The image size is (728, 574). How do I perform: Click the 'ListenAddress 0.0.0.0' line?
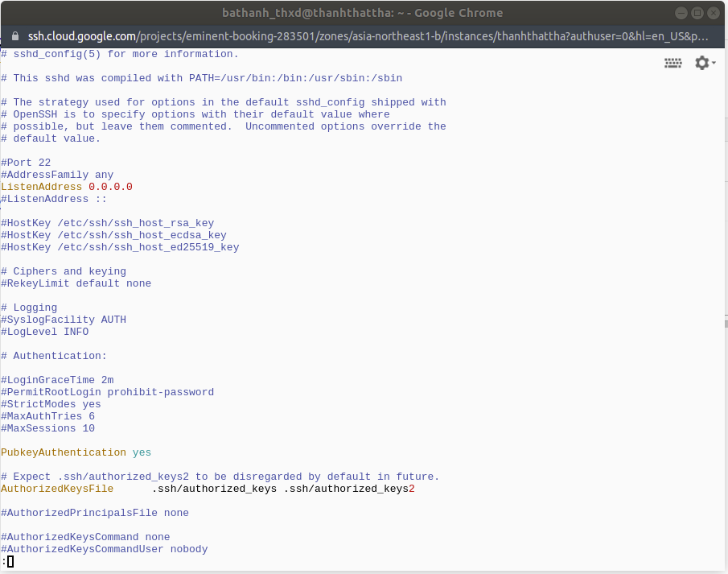(x=67, y=187)
